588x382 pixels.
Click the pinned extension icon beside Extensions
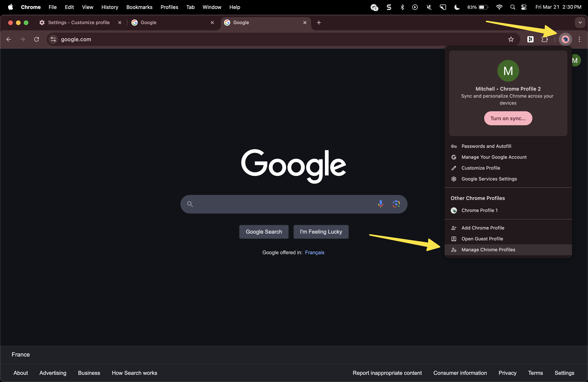(530, 39)
